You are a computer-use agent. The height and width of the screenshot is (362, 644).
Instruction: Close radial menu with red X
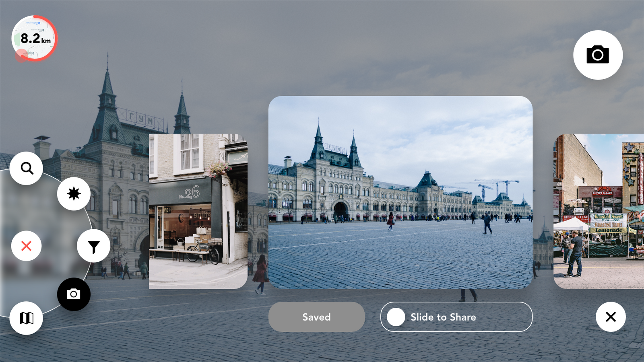[27, 246]
